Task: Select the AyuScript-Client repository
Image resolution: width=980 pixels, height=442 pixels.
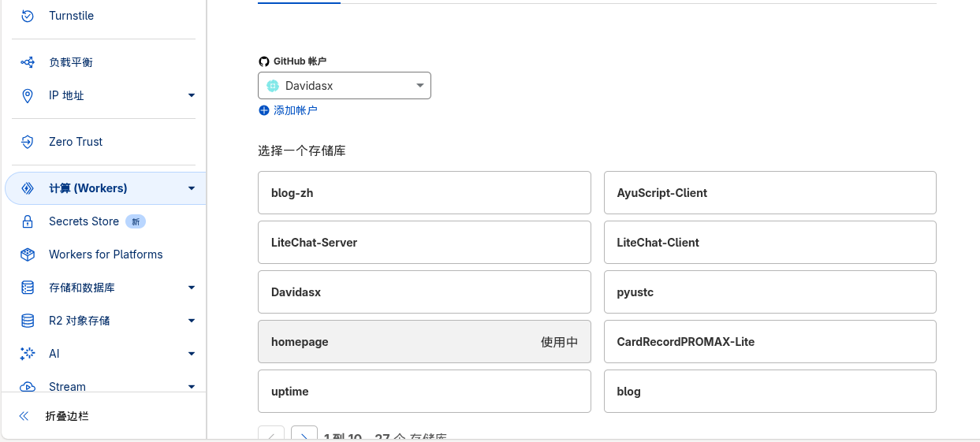Action: 770,193
